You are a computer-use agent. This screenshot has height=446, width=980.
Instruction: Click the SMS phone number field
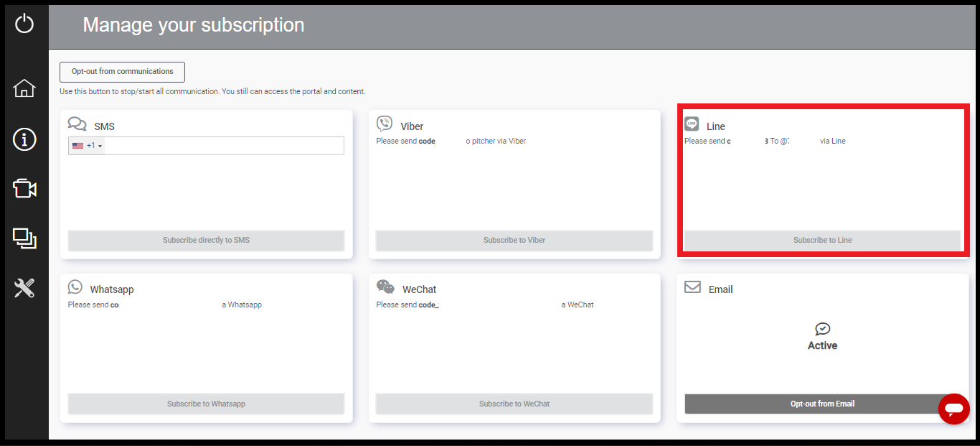224,146
